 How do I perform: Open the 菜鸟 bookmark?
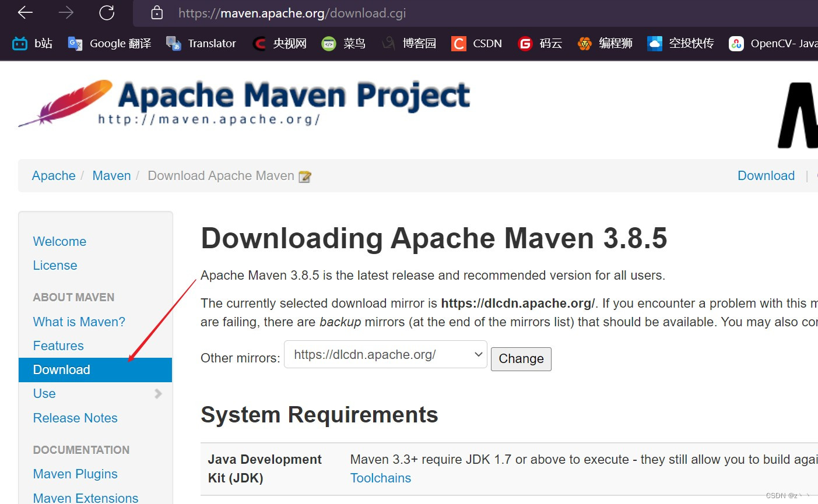(x=343, y=43)
